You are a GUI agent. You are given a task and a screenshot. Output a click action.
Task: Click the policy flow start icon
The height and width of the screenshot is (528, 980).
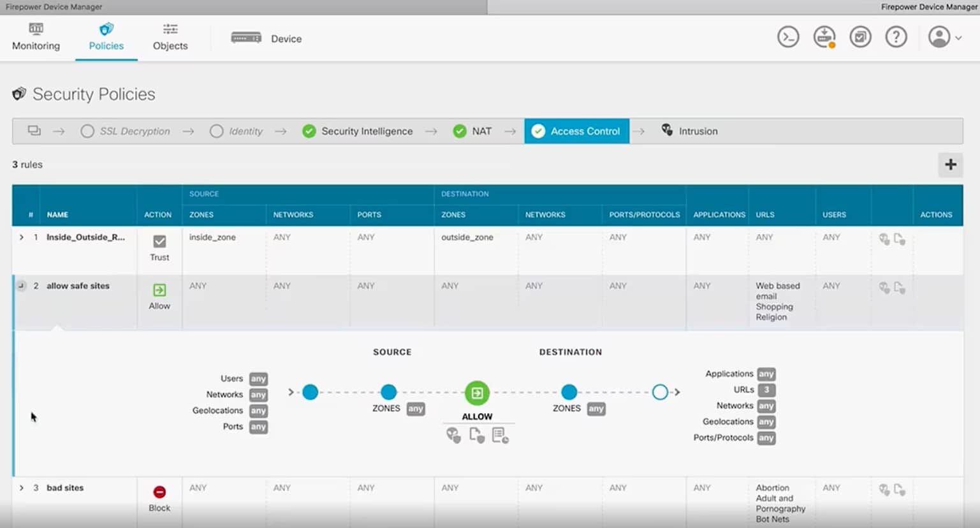click(x=34, y=131)
